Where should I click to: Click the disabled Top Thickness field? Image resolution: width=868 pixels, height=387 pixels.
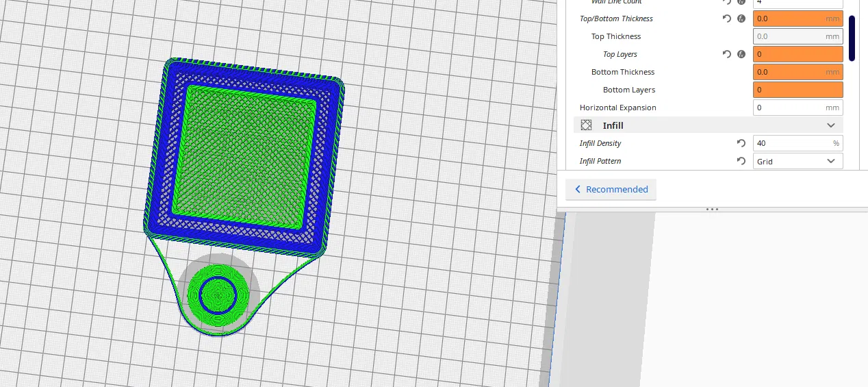(x=798, y=36)
